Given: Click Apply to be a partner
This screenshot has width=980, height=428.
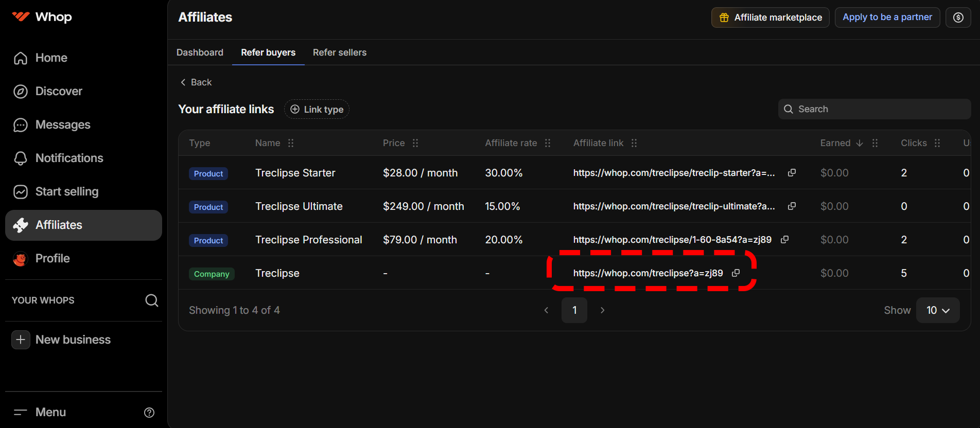Looking at the screenshot, I should 887,17.
